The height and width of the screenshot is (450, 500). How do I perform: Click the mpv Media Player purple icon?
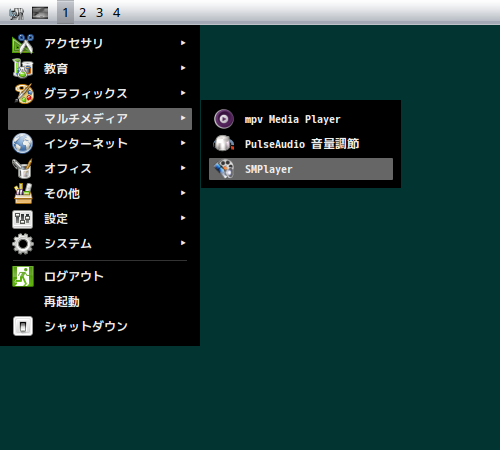pyautogui.click(x=224, y=119)
